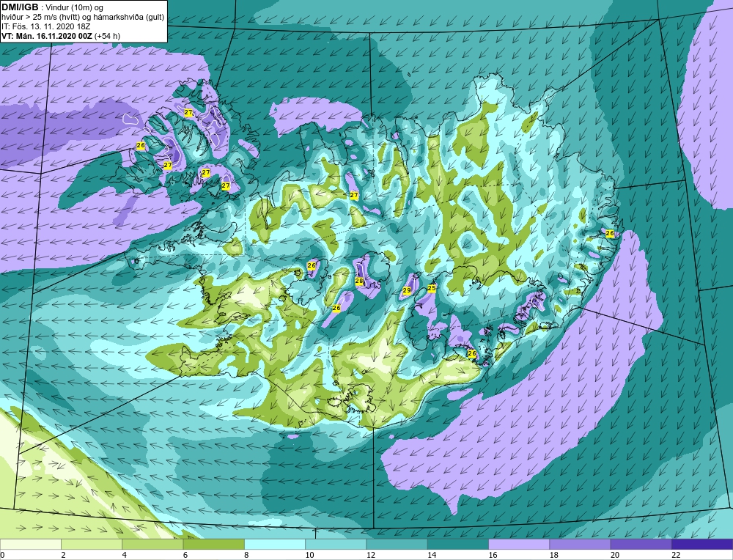Click the 2–4 m/s light green legend swatch
This screenshot has height=560, width=733.
92,544
